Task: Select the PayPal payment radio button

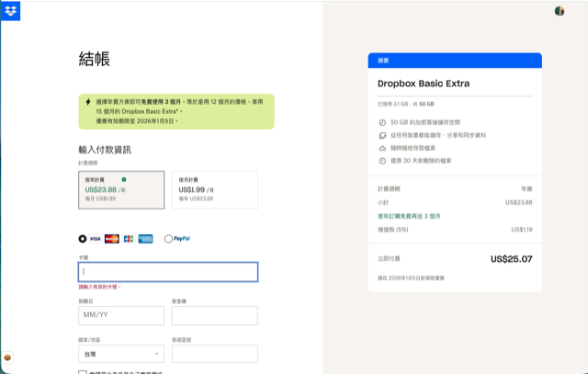Action: [168, 239]
